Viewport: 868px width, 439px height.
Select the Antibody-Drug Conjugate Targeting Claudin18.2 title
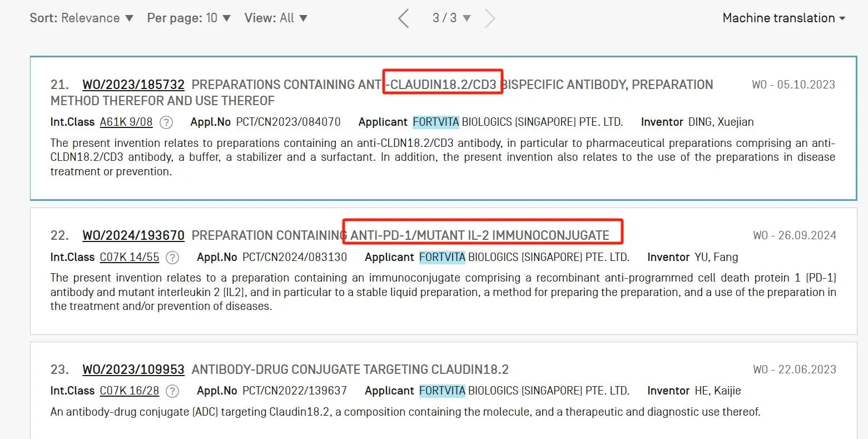(x=350, y=369)
